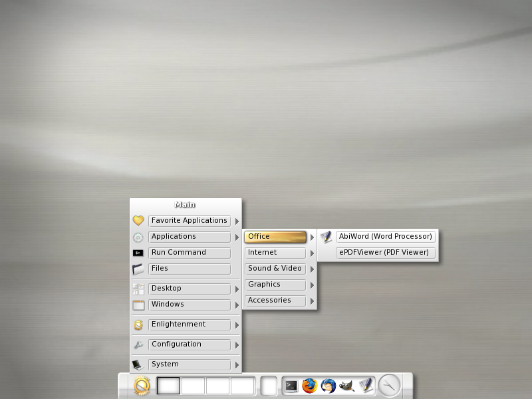Open Configuration menu entry
Viewport: 532px width, 399px height.
[190, 344]
